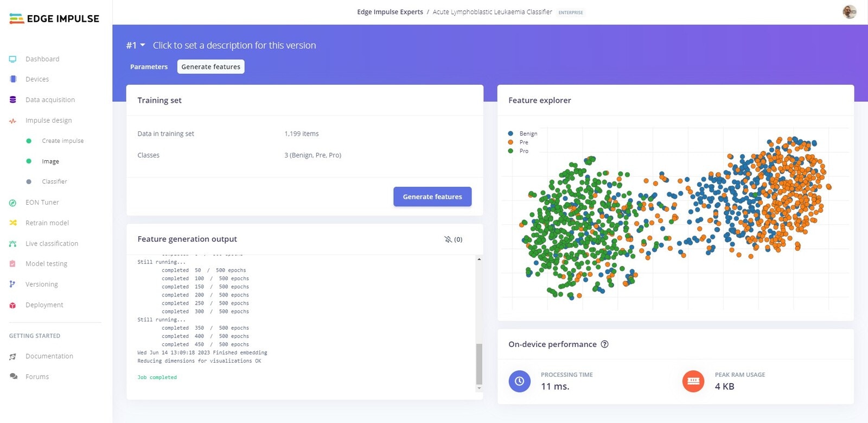Open the Forums link
Image resolution: width=868 pixels, height=423 pixels.
coord(37,377)
